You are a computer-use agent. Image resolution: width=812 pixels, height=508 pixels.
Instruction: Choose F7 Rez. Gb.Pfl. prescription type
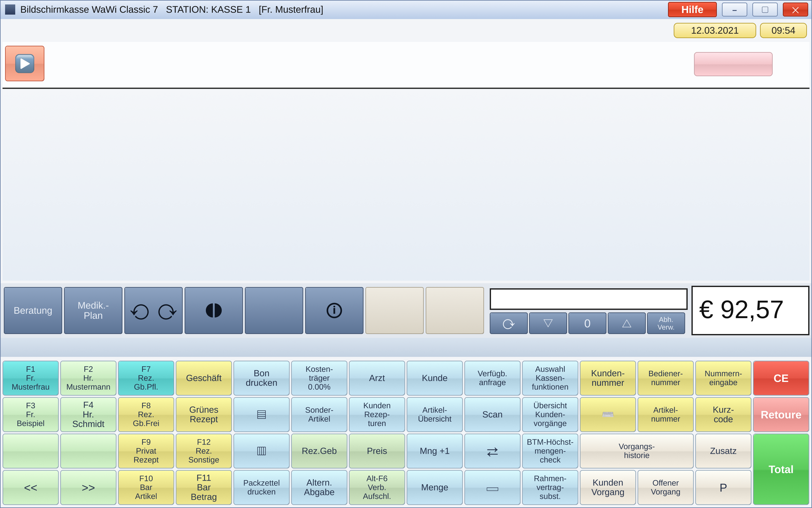pos(146,378)
